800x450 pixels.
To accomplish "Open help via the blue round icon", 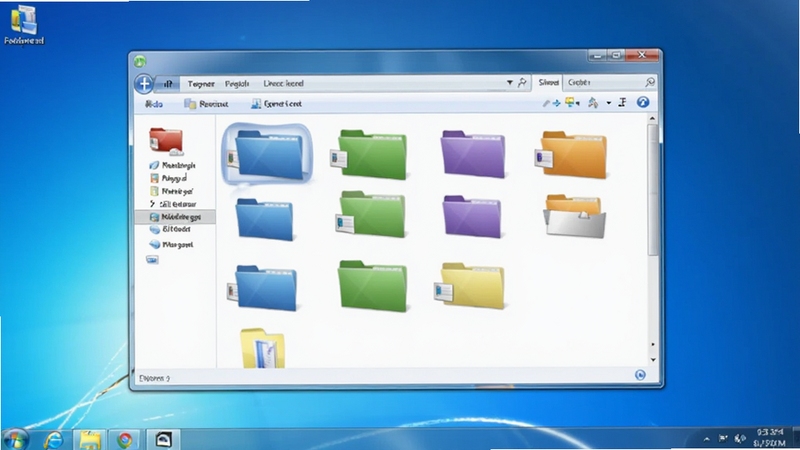I will pyautogui.click(x=642, y=103).
